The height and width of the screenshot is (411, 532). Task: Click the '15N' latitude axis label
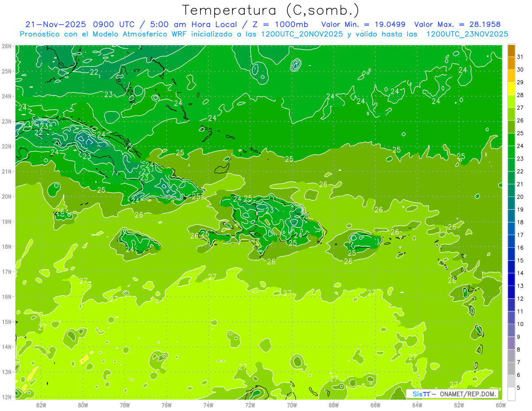click(x=7, y=322)
